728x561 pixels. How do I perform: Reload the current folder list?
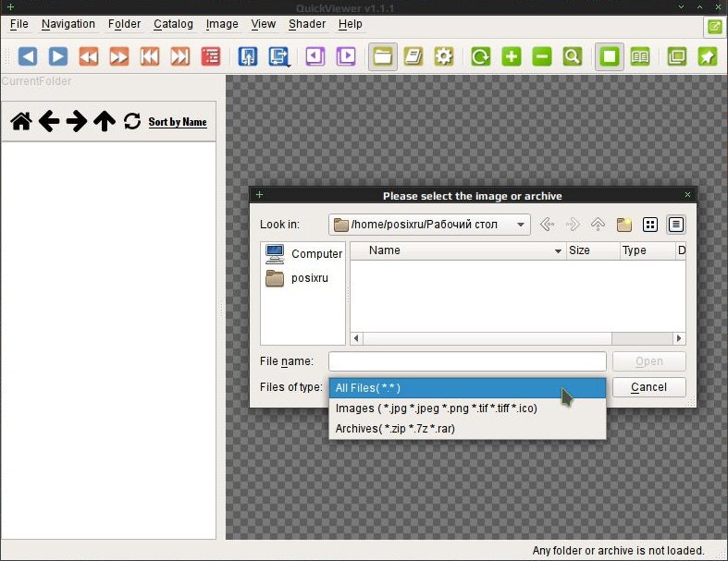132,122
